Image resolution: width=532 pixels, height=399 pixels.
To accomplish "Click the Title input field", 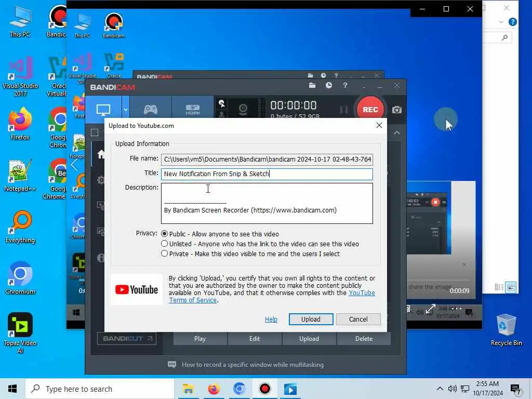I will pos(267,174).
